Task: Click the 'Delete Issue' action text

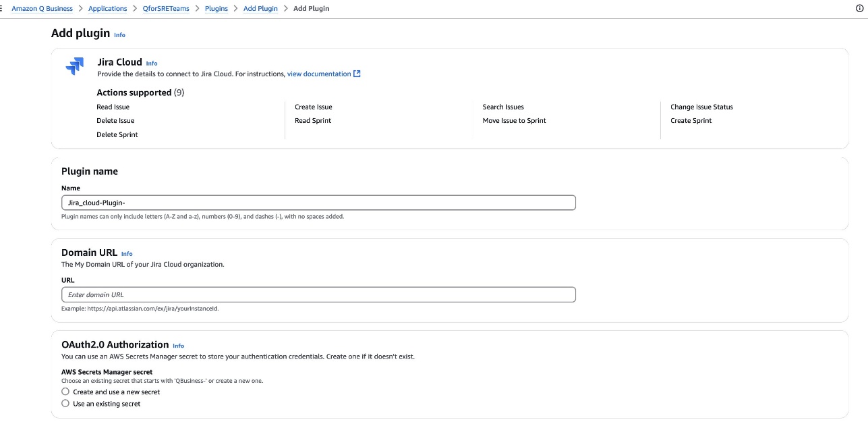Action: click(x=115, y=121)
